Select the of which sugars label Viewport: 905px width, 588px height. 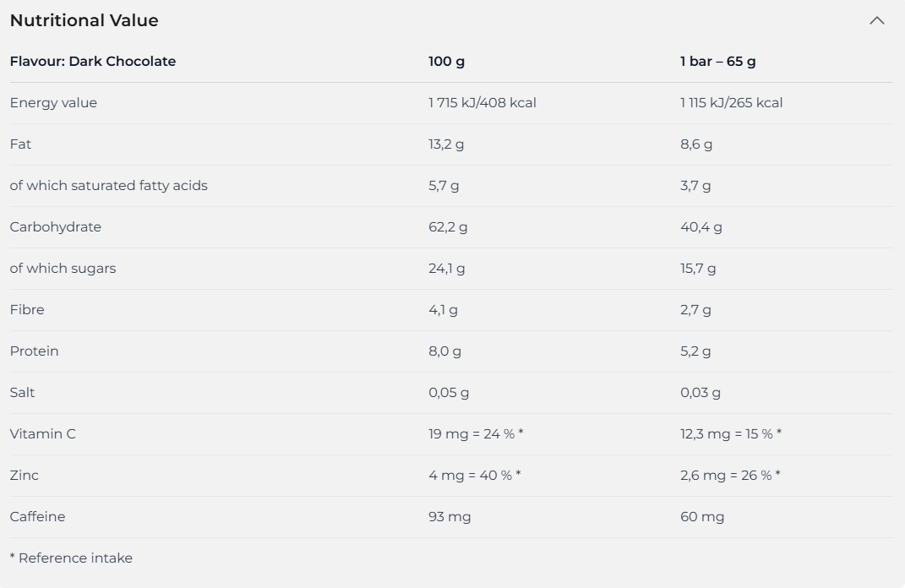tap(63, 269)
